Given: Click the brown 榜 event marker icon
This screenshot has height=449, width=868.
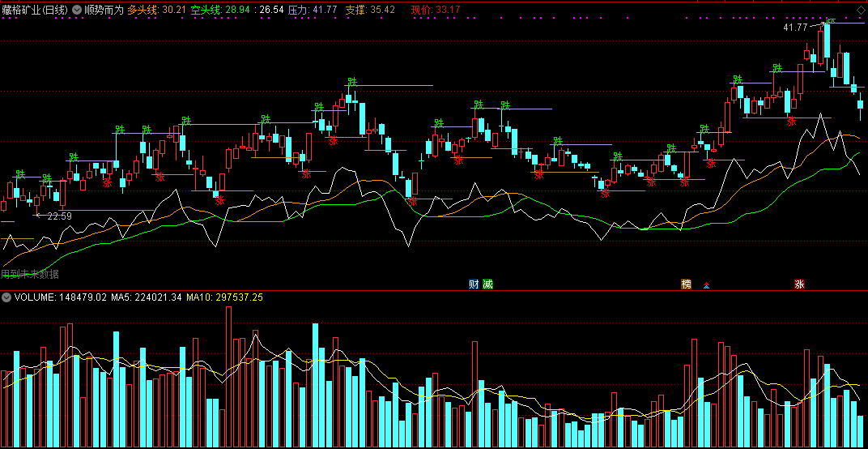Looking at the screenshot, I should 687,284.
